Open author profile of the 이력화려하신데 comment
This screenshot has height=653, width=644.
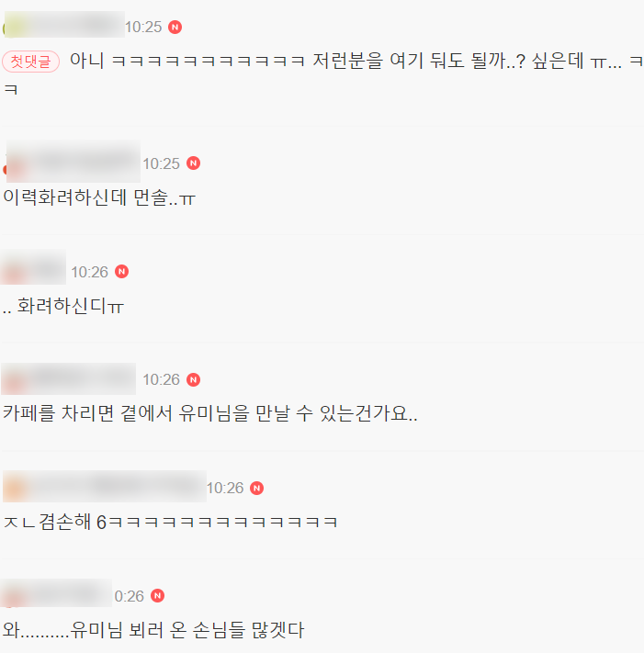73,162
